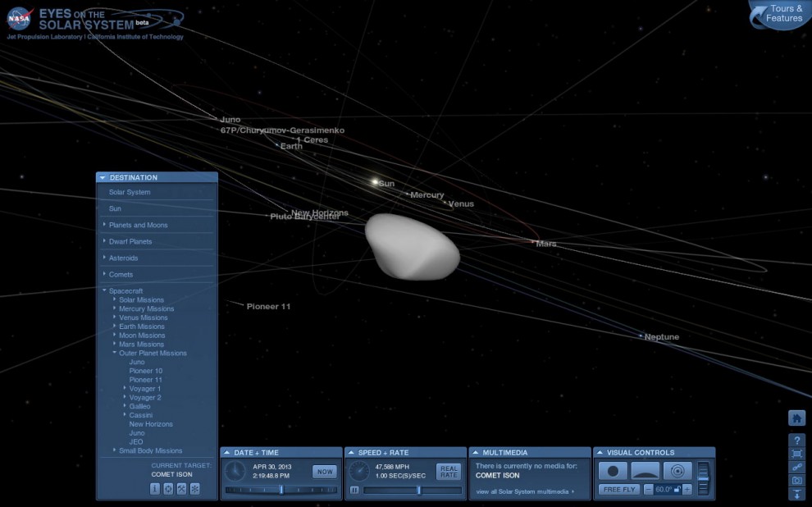Click the FREE FLY button

pyautogui.click(x=619, y=490)
